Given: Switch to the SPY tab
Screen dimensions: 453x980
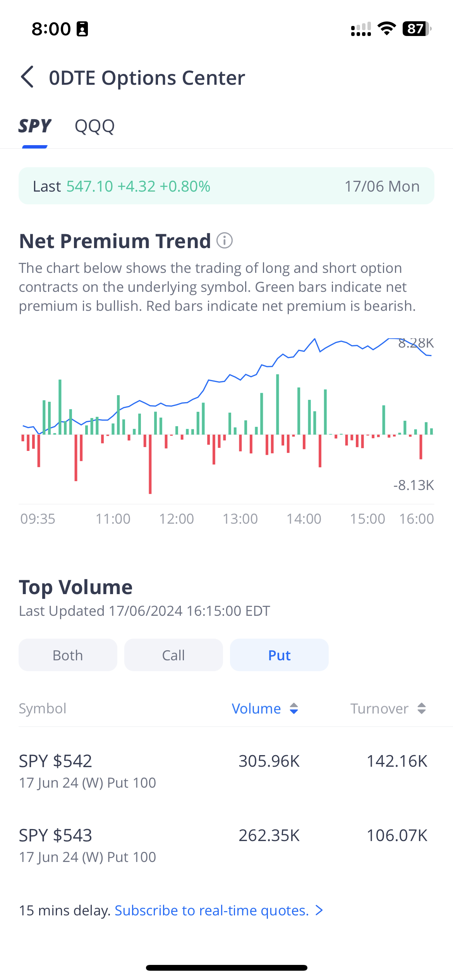Looking at the screenshot, I should pyautogui.click(x=35, y=126).
